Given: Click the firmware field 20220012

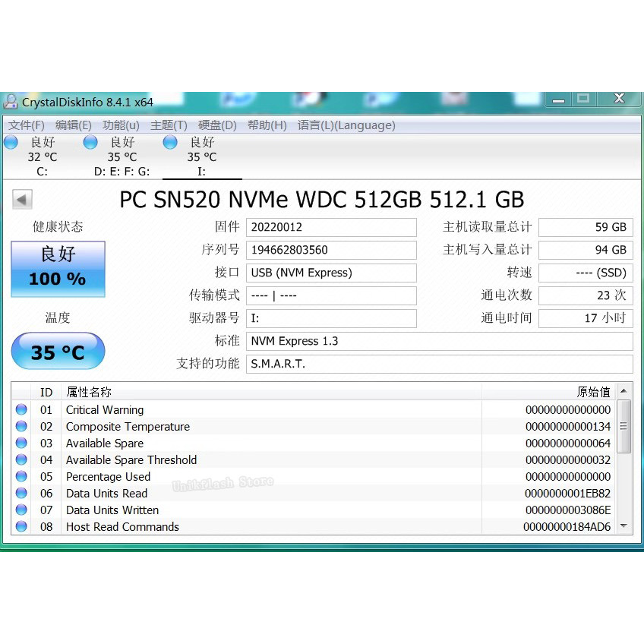Looking at the screenshot, I should pyautogui.click(x=331, y=227).
